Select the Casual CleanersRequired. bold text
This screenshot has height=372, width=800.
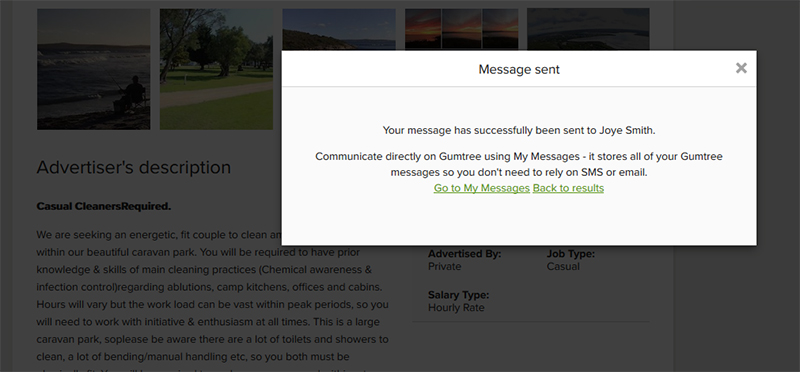pyautogui.click(x=104, y=207)
